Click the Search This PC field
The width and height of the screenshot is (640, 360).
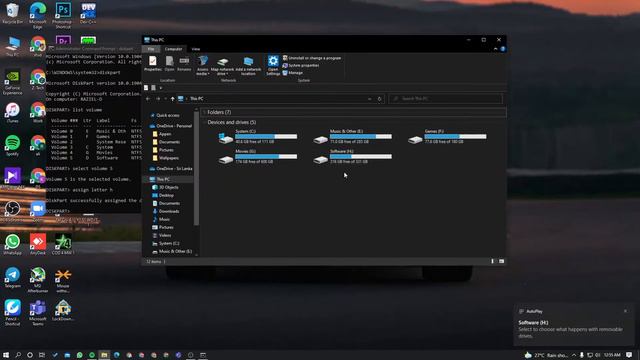446,99
